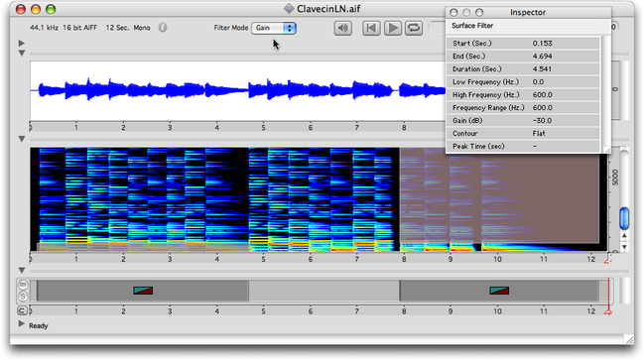Click the low-frequency filter band on spectrogram
The image size is (644, 361).
[x=143, y=246]
